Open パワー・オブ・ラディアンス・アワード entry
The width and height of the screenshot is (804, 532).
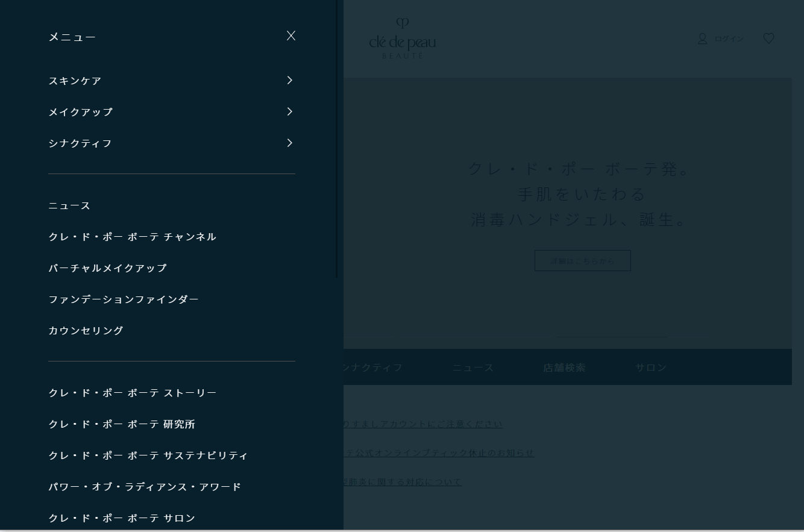point(145,487)
